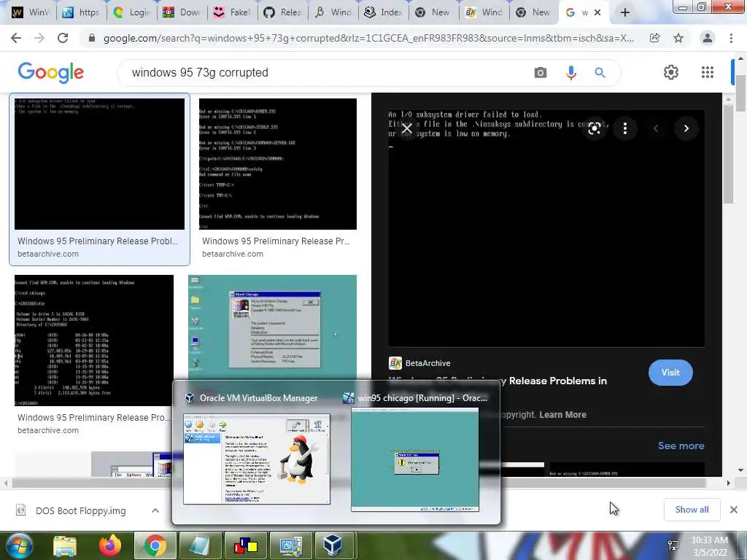The width and height of the screenshot is (747, 560).
Task: Click VirtualBox cube icon in taskbar
Action: pyautogui.click(x=333, y=545)
